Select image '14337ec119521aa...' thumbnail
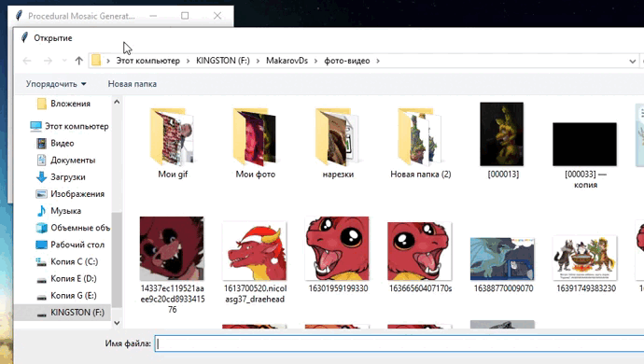This screenshot has height=364, width=644. pyautogui.click(x=172, y=248)
